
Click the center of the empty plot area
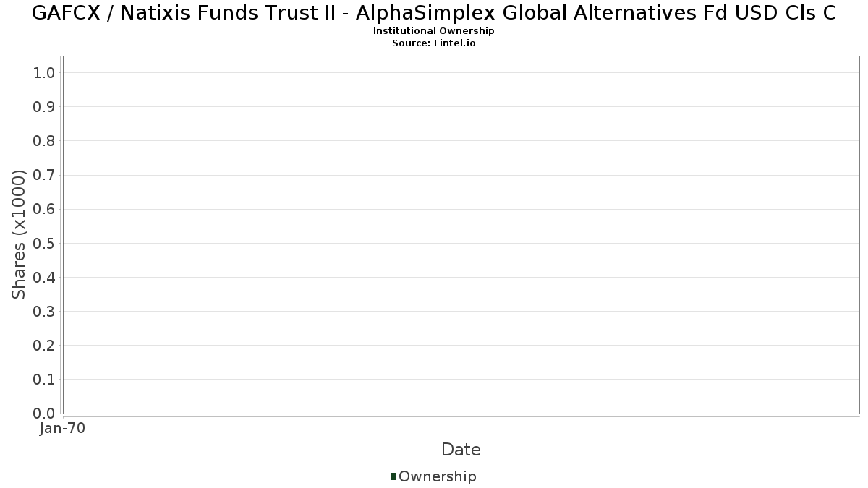click(x=461, y=235)
